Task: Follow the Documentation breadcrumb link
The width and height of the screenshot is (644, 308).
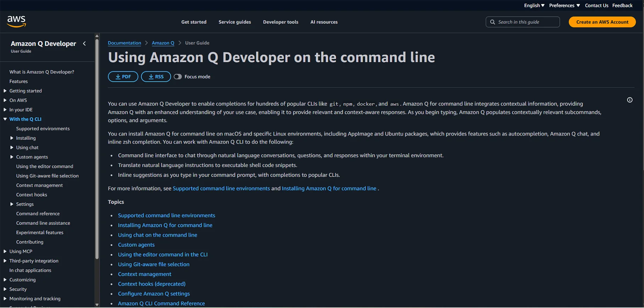Action: click(x=124, y=43)
